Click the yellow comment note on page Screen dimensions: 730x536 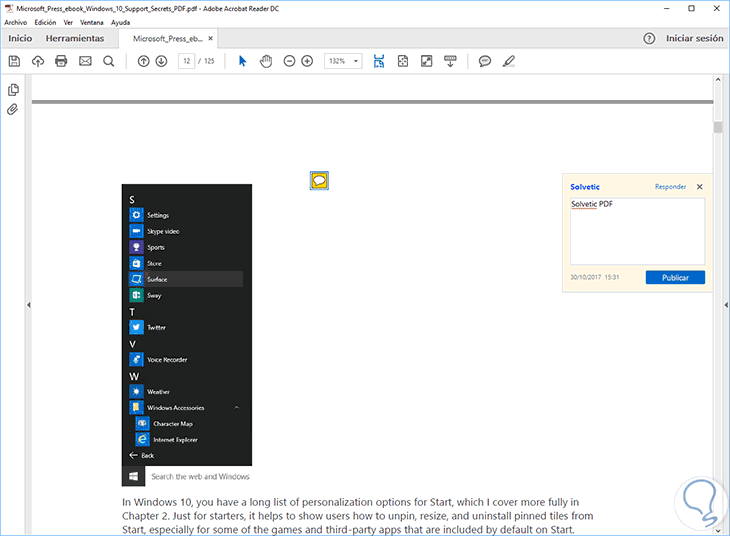point(319,181)
